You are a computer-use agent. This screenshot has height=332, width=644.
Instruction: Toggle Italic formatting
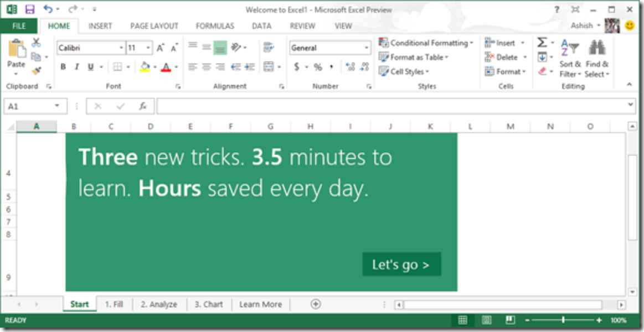pos(76,67)
